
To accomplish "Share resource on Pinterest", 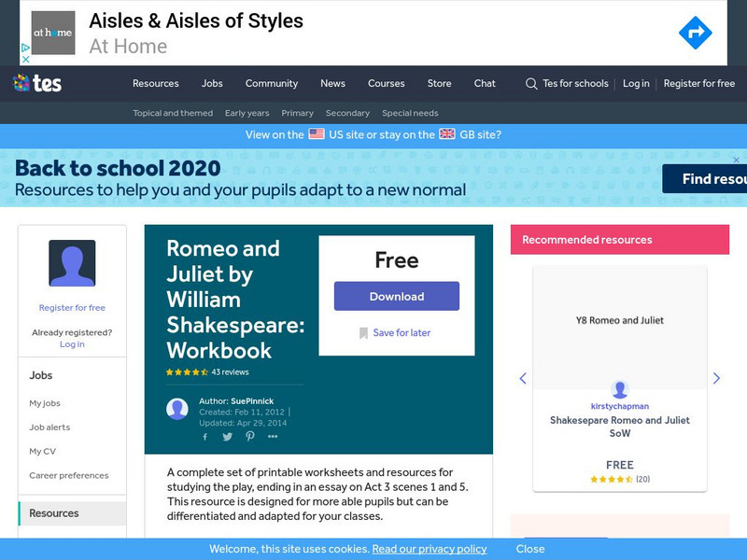I will pyautogui.click(x=250, y=436).
